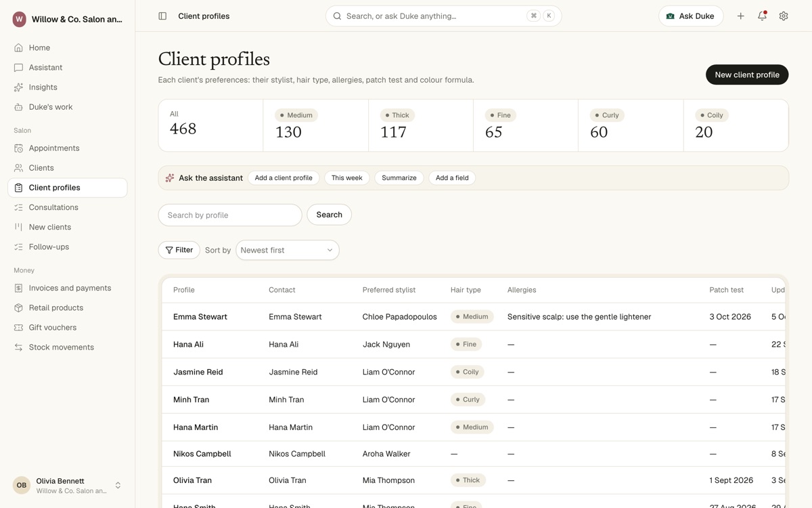Click the Patch test column header
The height and width of the screenshot is (508, 812).
coord(727,290)
